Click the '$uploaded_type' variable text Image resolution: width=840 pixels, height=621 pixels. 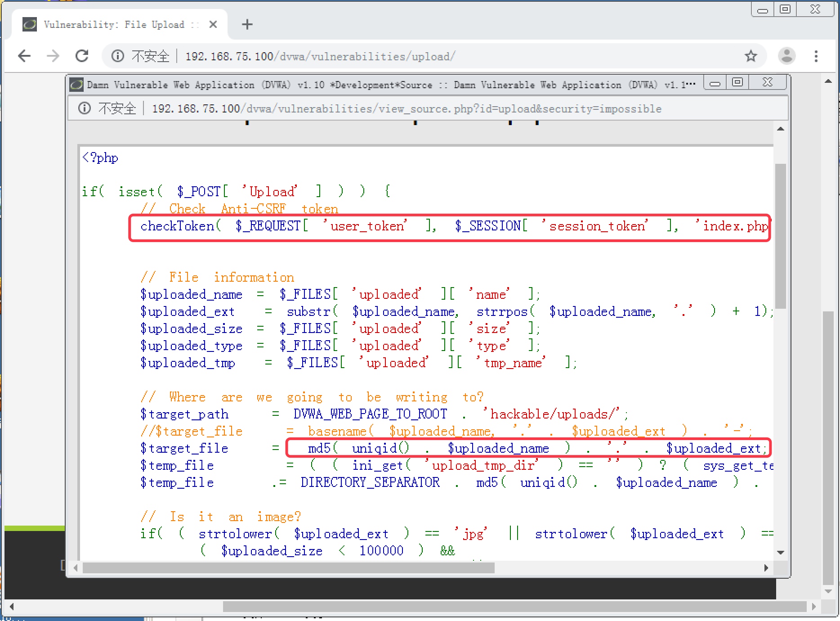[x=191, y=346]
